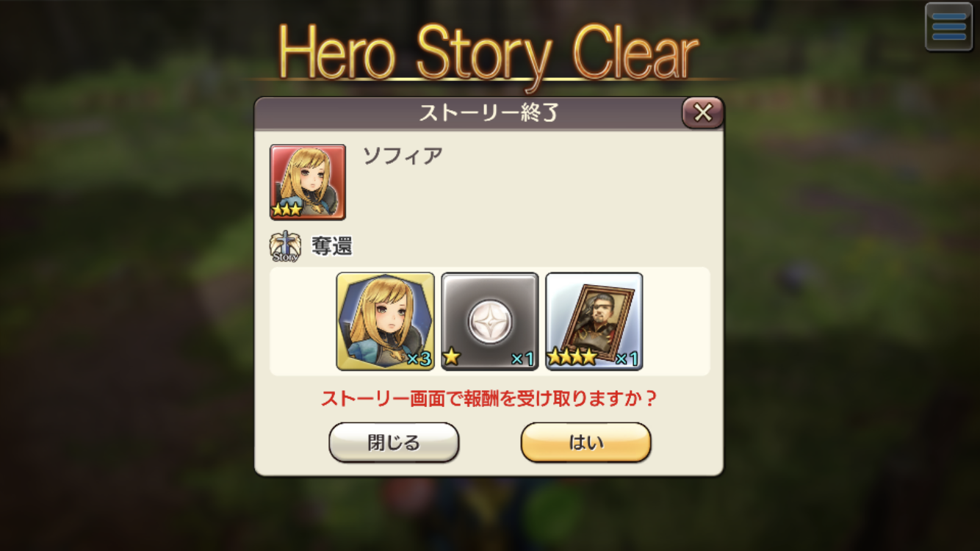Tap the Hero Story Clear banner

tap(489, 53)
